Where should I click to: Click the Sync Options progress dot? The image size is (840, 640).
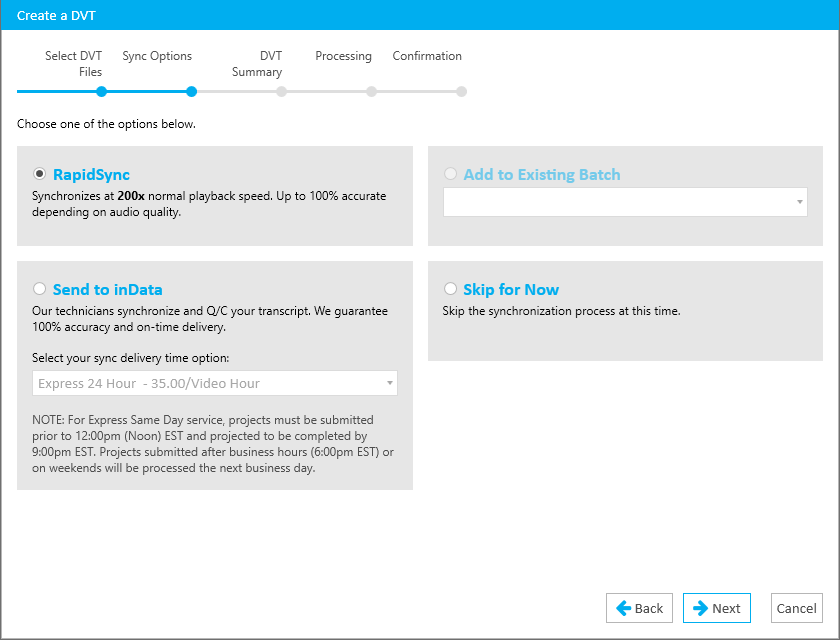pyautogui.click(x=191, y=92)
